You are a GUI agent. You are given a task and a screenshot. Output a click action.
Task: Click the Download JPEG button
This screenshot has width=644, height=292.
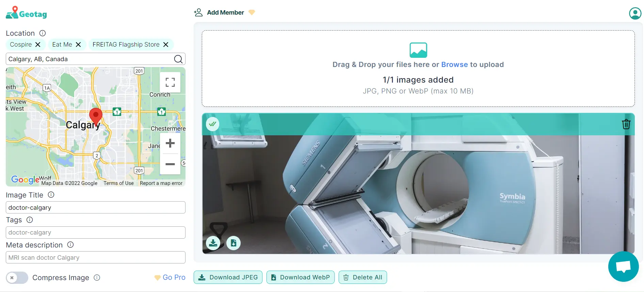228,277
